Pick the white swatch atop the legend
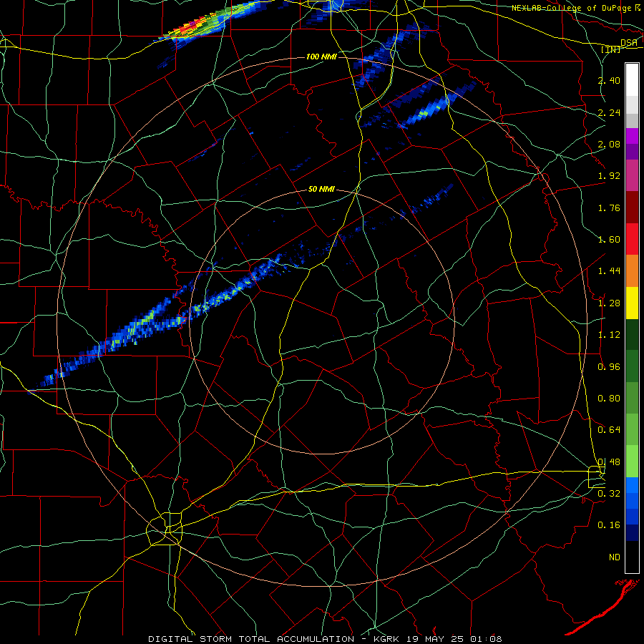Image resolution: width=644 pixels, height=644 pixels. pos(632,79)
